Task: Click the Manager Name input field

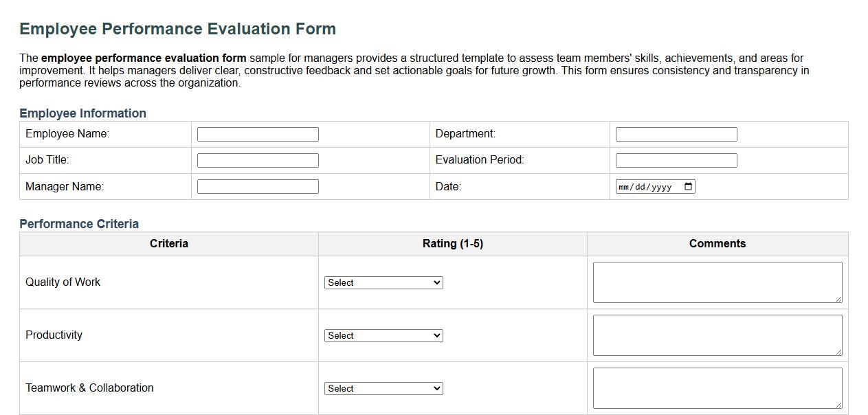Action: (x=257, y=186)
